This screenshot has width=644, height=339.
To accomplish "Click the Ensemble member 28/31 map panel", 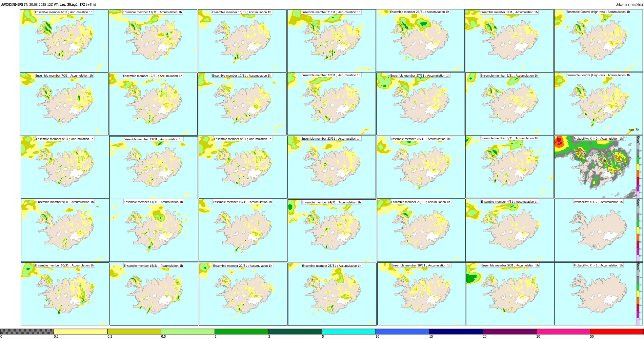I will point(421,167).
